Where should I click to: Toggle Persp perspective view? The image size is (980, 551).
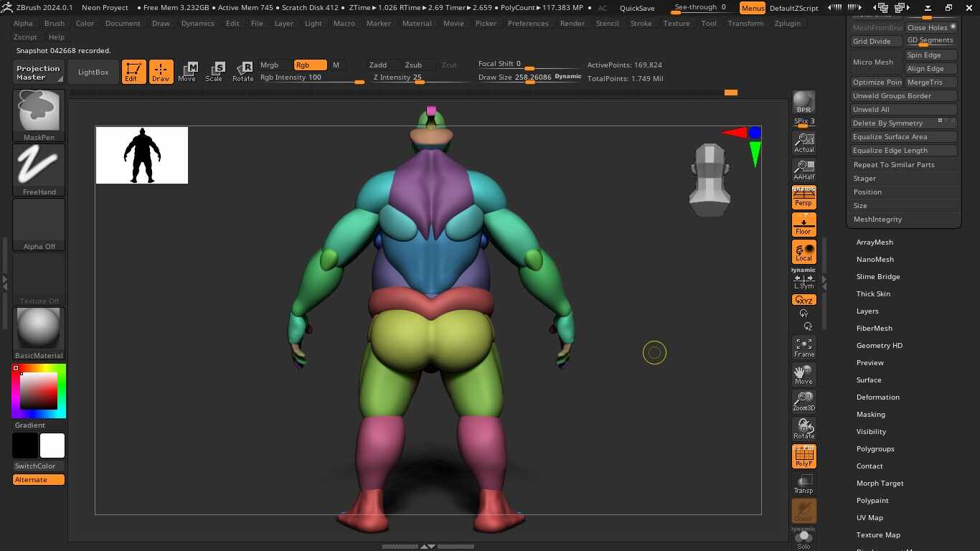803,197
